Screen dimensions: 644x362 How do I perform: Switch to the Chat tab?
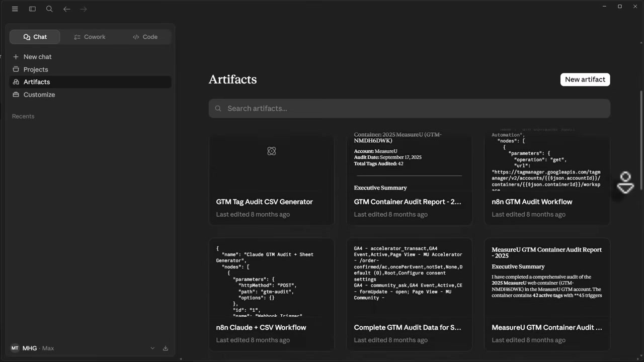35,37
